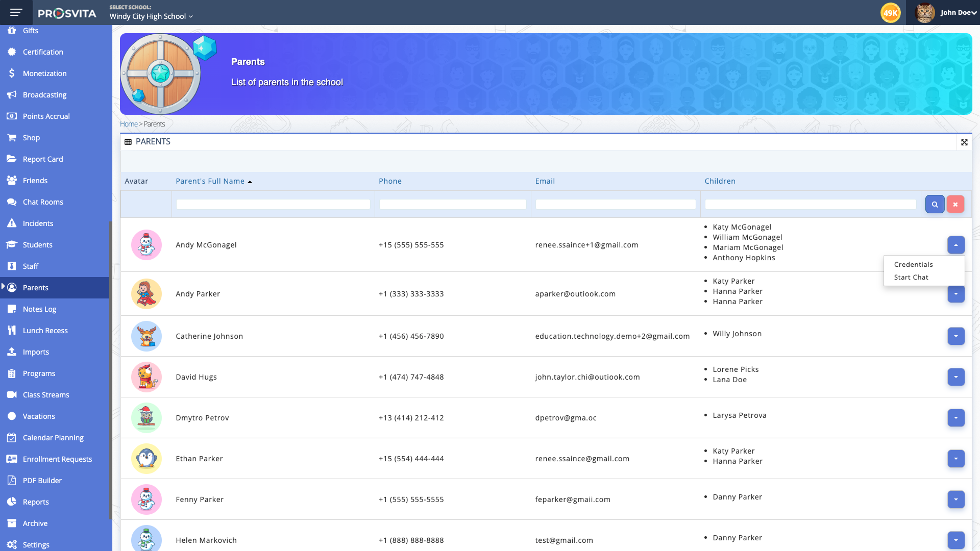Select Start Chat from the popup menu

point(911,277)
